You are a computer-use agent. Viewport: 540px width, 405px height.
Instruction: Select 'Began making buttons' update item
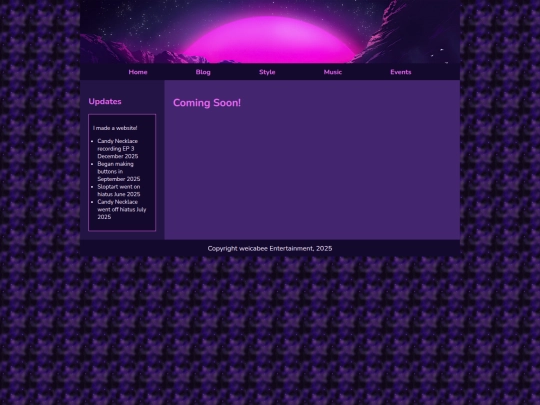coord(118,172)
